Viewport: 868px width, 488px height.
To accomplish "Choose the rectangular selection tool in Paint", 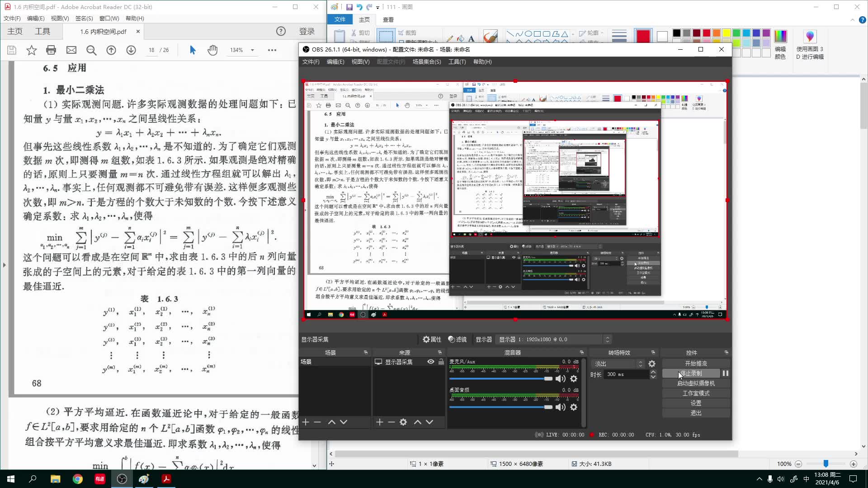I will [386, 36].
